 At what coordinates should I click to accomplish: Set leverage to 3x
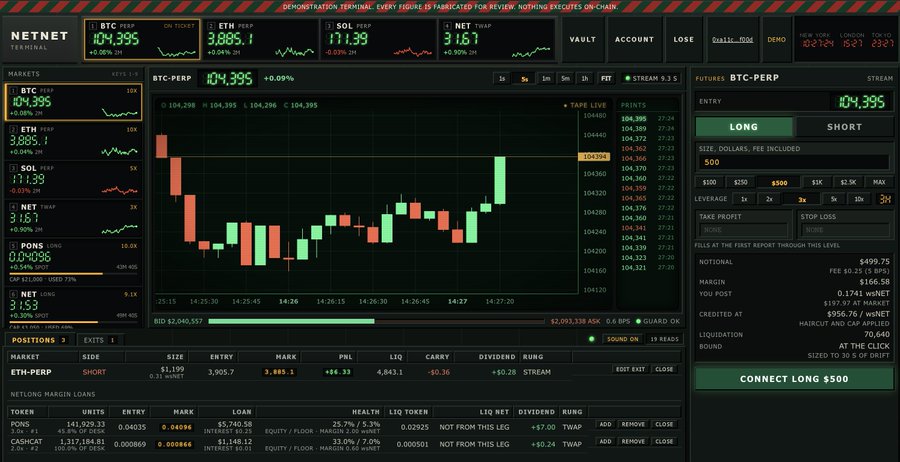[802, 199]
